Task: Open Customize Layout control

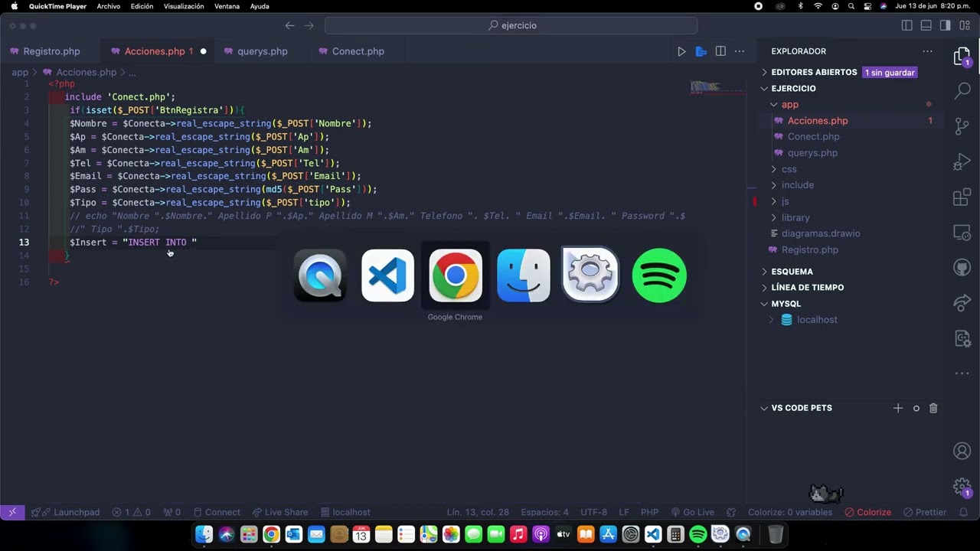Action: pos(965,25)
